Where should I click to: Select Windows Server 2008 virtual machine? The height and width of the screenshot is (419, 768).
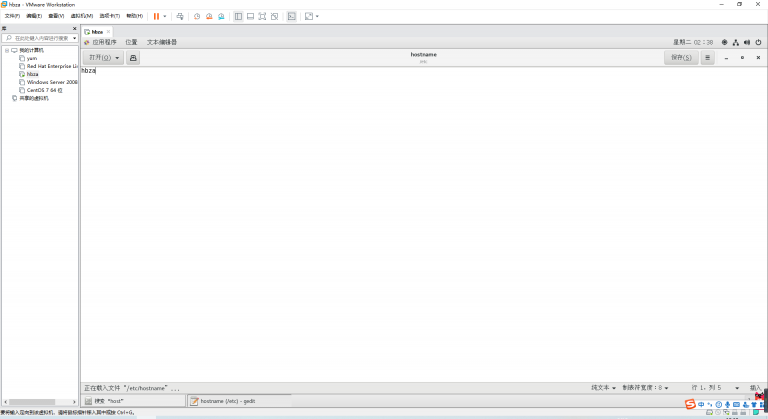click(48, 82)
